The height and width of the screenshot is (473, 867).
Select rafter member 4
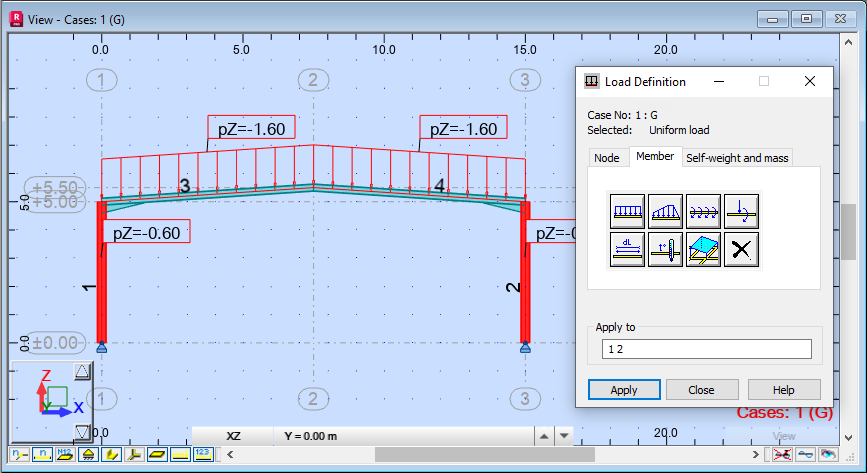[x=420, y=196]
